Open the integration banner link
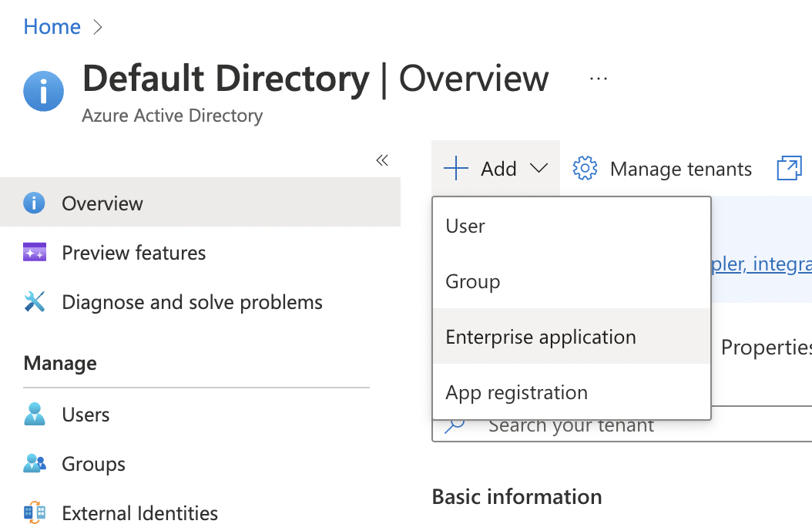This screenshot has height=524, width=812. (x=761, y=264)
